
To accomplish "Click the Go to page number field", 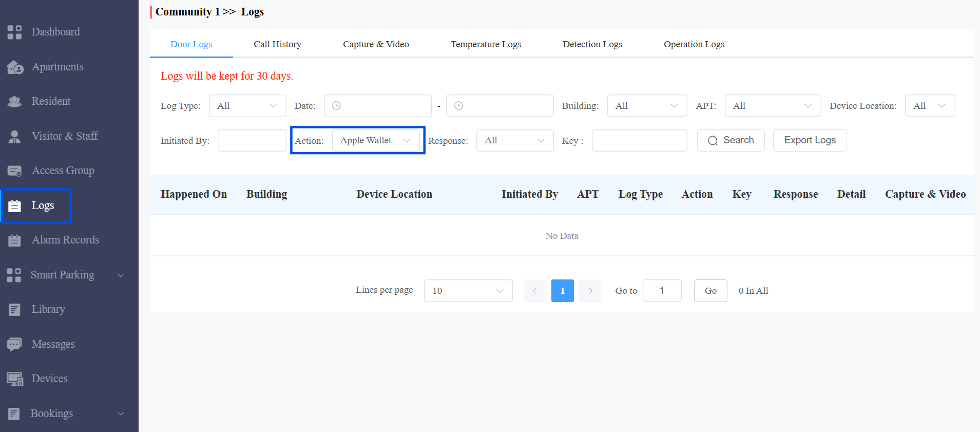I will tap(662, 291).
